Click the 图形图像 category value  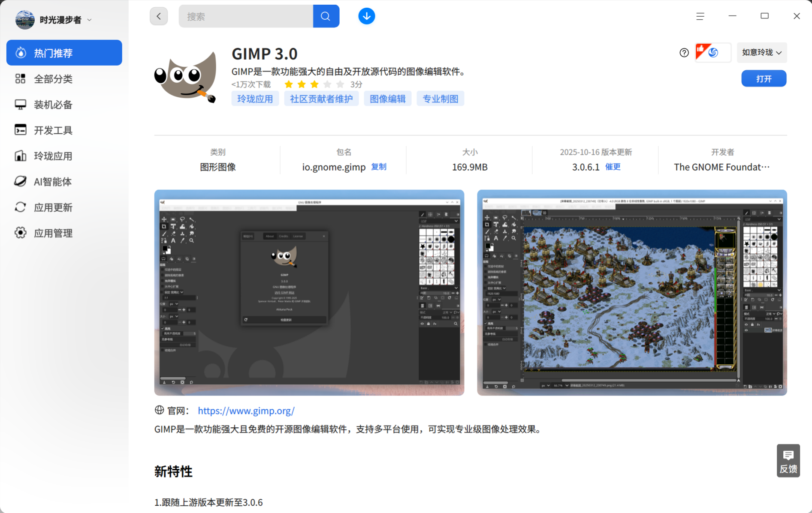218,167
